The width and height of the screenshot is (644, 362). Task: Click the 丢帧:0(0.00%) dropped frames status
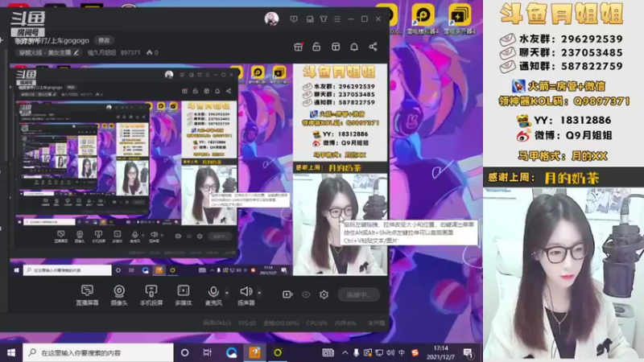pyautogui.click(x=281, y=323)
